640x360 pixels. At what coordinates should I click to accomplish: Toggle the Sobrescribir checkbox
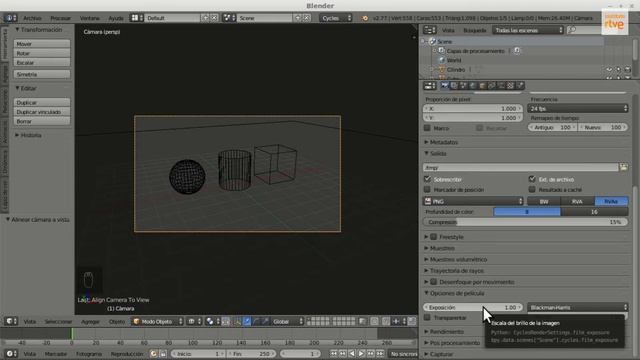(427, 179)
